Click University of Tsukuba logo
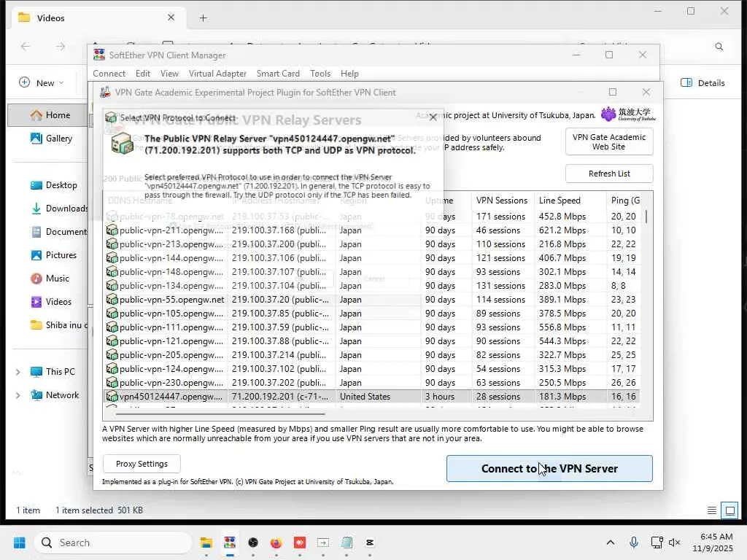This screenshot has height=560, width=747. (x=627, y=114)
